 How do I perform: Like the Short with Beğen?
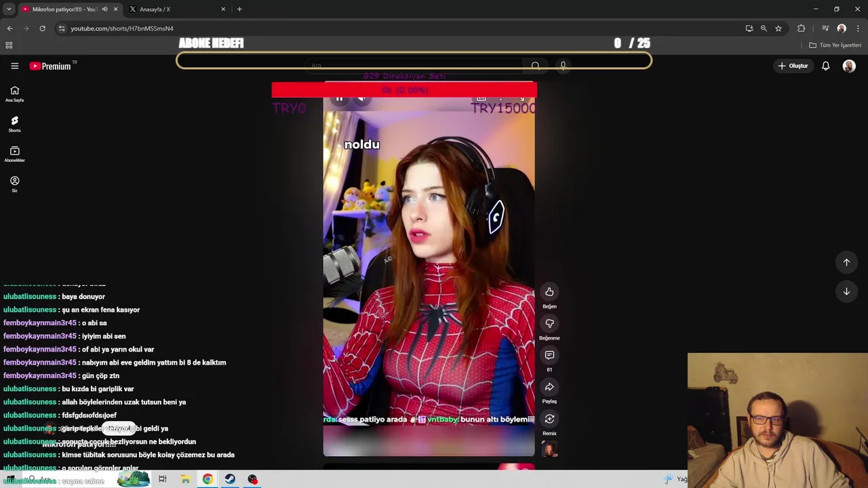(549, 292)
